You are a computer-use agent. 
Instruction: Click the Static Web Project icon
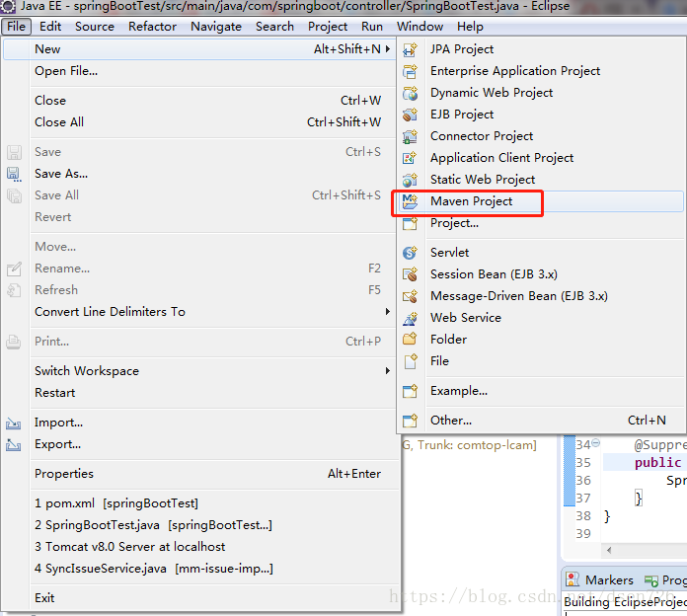pyautogui.click(x=410, y=180)
